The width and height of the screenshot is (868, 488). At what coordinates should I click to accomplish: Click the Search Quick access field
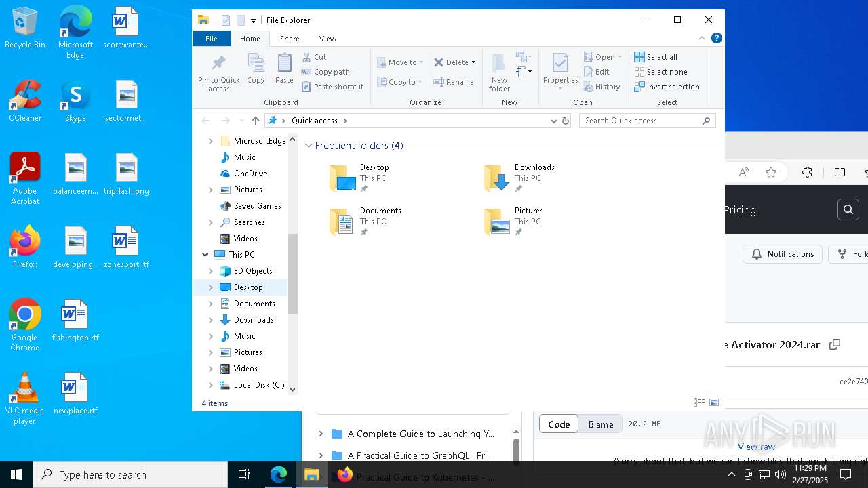[x=647, y=121]
